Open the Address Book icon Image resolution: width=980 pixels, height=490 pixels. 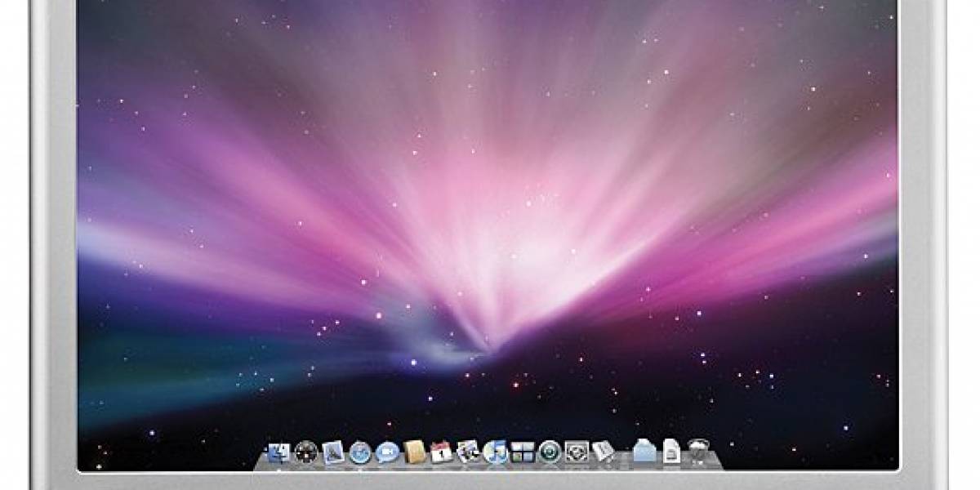(414, 451)
